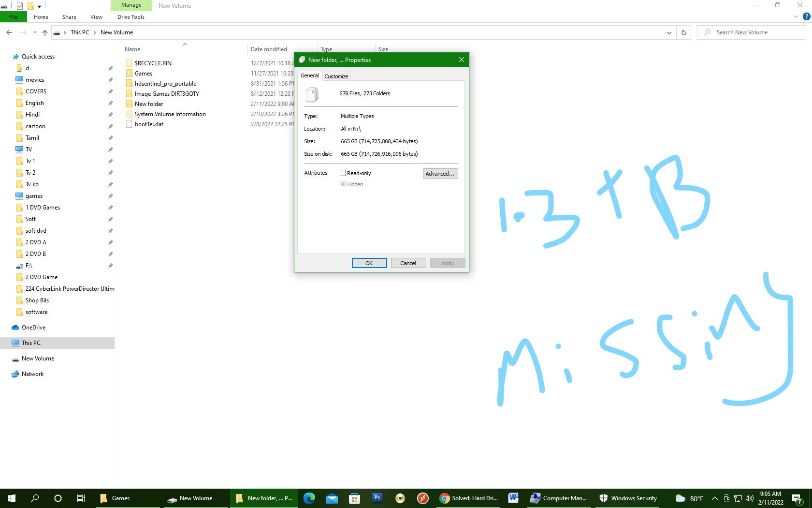Open weather widget showing 80°F

click(x=689, y=498)
